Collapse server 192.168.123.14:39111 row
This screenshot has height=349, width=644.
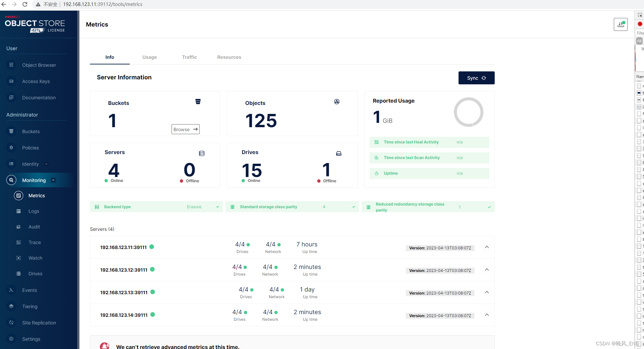pos(487,315)
